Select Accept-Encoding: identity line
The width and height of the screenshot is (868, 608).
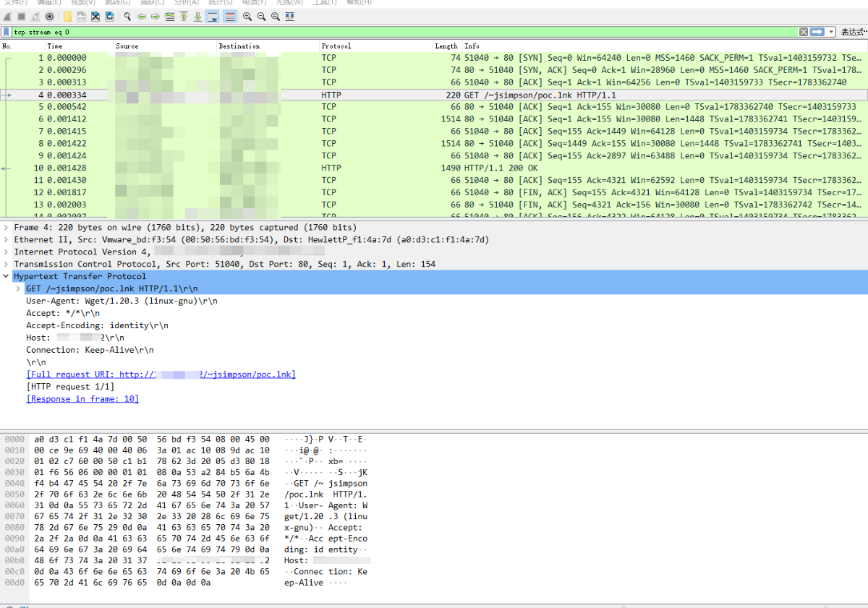(x=97, y=325)
